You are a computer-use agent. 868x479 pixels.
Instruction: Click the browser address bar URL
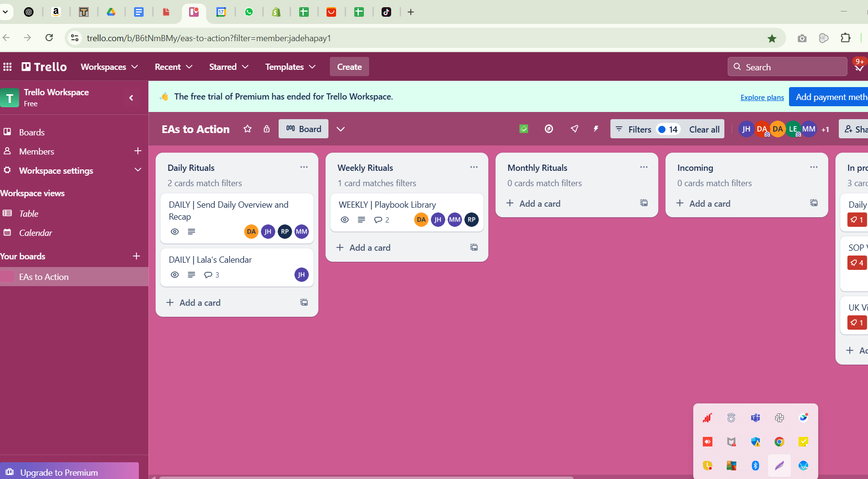click(209, 38)
